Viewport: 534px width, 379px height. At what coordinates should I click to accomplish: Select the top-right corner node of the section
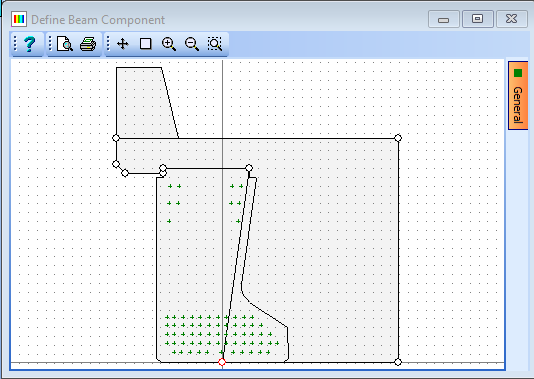click(398, 138)
